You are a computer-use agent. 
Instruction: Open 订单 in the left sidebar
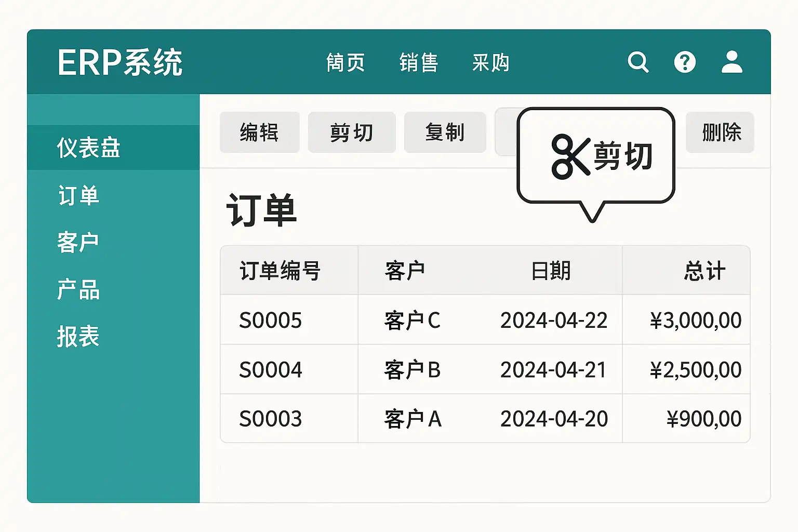coord(78,196)
